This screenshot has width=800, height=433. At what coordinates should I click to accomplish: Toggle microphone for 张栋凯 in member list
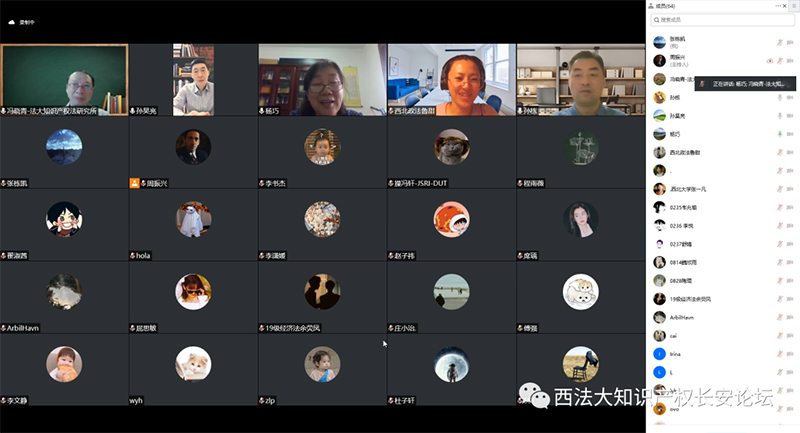(779, 43)
